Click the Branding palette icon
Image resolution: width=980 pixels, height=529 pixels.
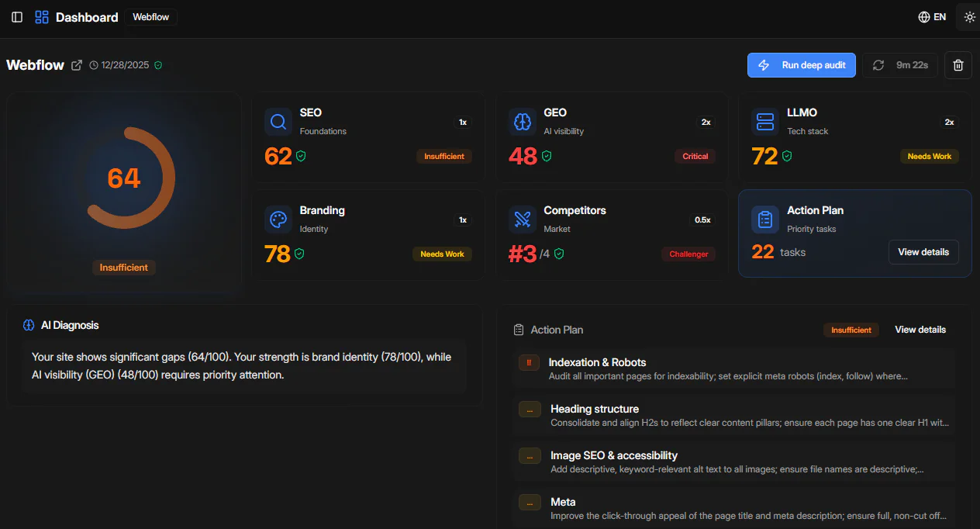point(278,220)
